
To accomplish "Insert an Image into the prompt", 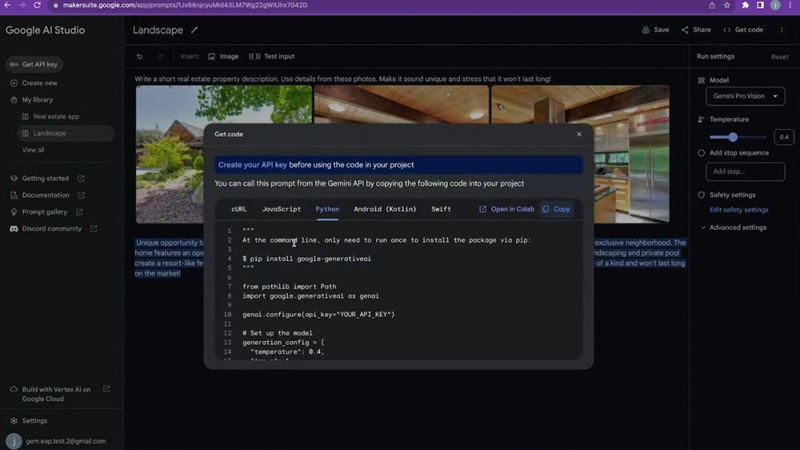I will (x=223, y=57).
